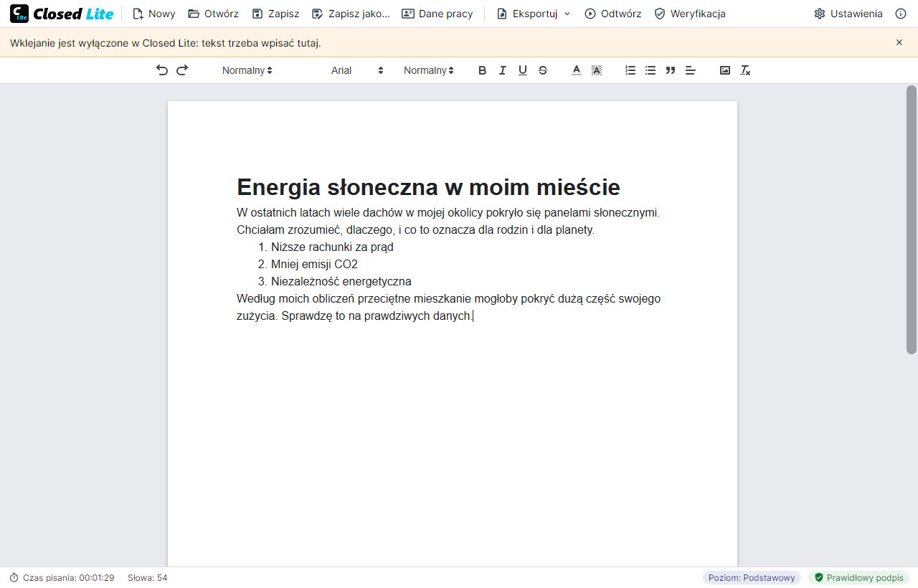Insert an image into the document
The image size is (918, 588).
(x=725, y=70)
